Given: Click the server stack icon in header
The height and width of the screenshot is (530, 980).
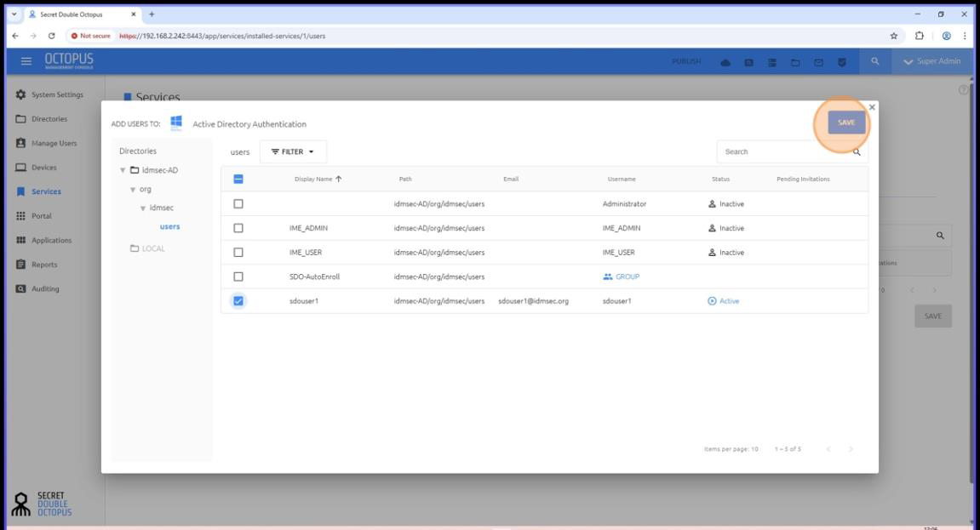Looking at the screenshot, I should tap(772, 62).
